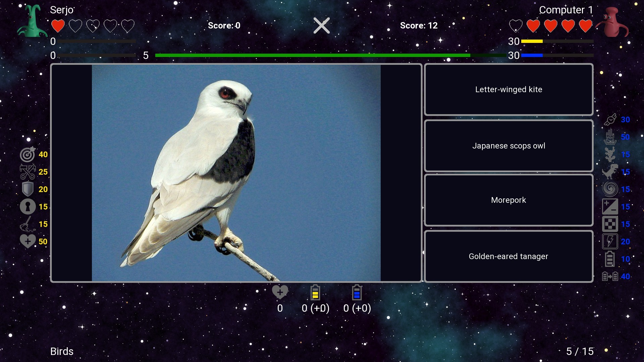Select Japanese scops owl

click(508, 146)
